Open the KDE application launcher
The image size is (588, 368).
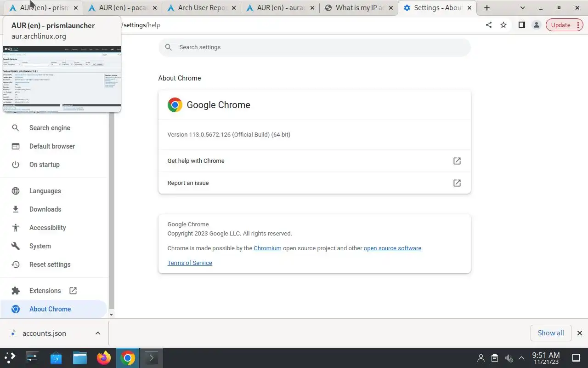(x=10, y=358)
